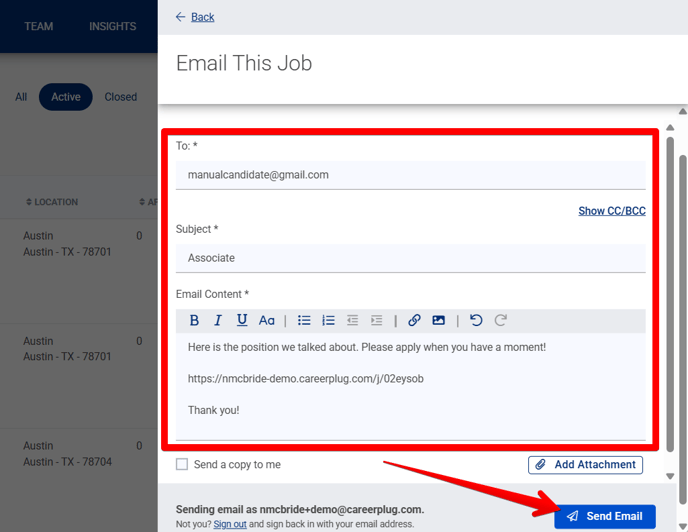Undo the last edit
Image resolution: width=688 pixels, height=532 pixels.
[476, 321]
